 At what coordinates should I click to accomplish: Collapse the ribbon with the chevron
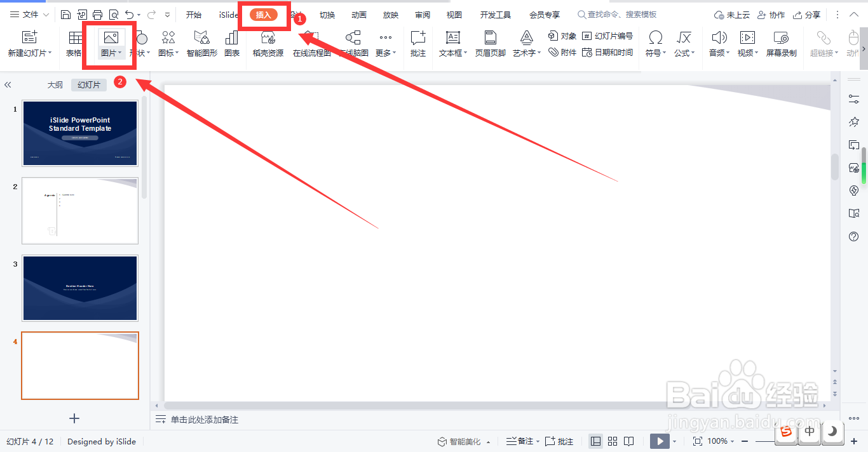(854, 15)
